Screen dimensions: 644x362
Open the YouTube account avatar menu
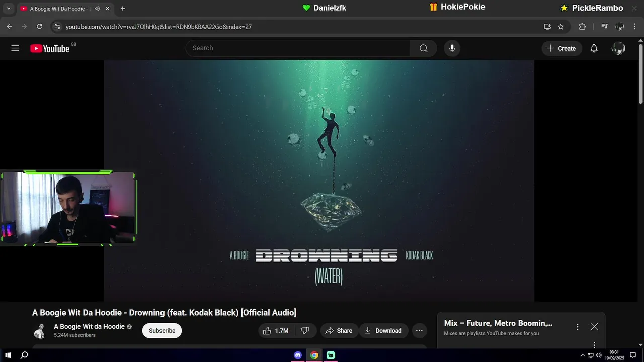[x=618, y=48]
